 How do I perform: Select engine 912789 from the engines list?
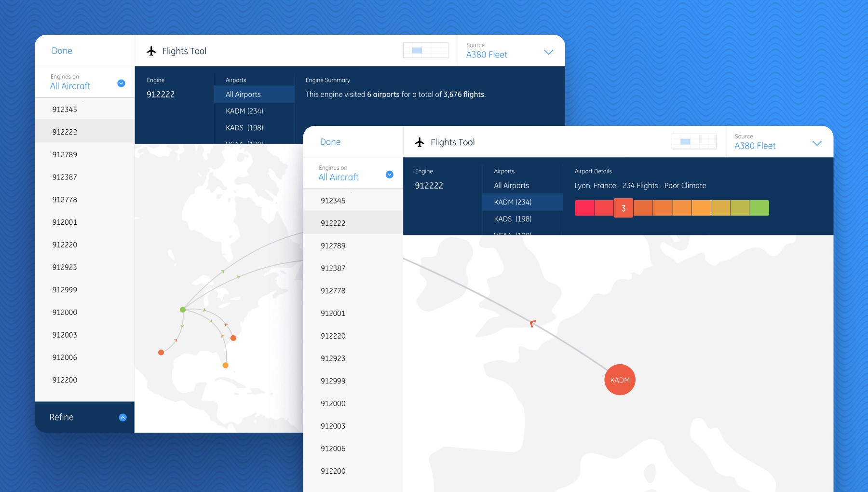(x=333, y=246)
